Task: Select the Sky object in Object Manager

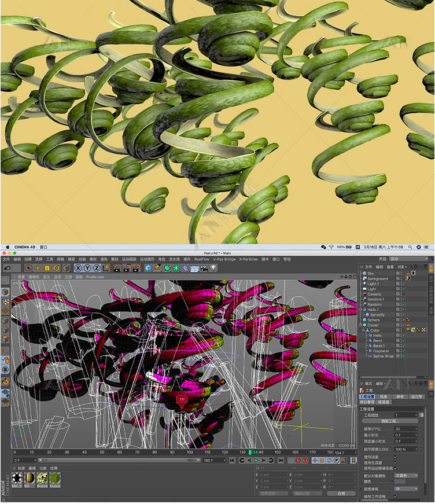Action: [370, 274]
